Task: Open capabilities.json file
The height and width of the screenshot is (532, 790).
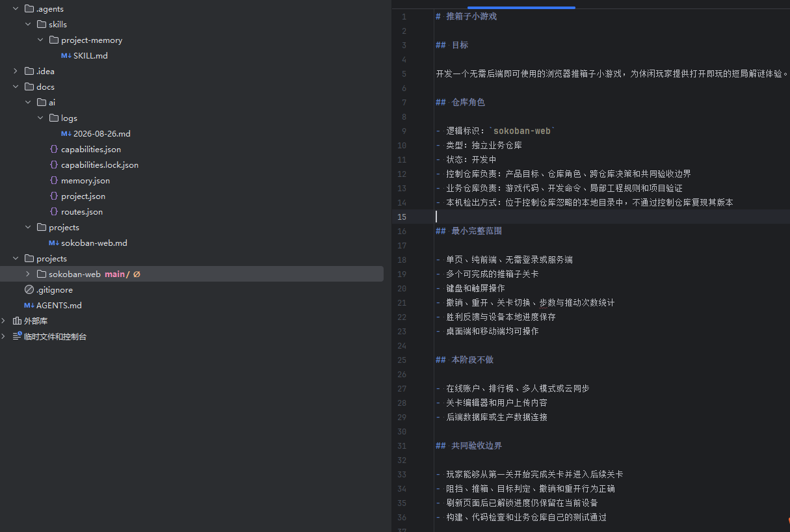Action: click(x=91, y=149)
